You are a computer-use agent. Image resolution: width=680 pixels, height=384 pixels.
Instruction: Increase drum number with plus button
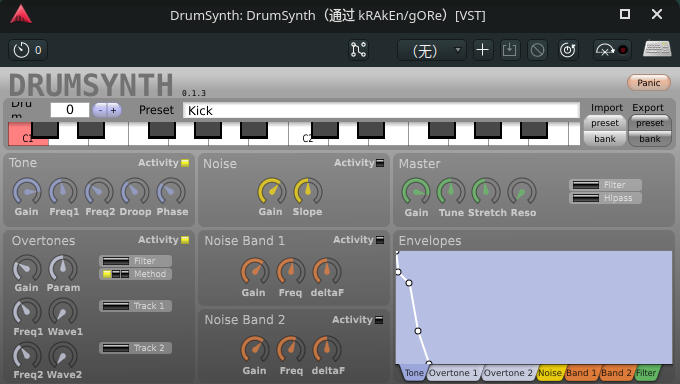coord(114,110)
